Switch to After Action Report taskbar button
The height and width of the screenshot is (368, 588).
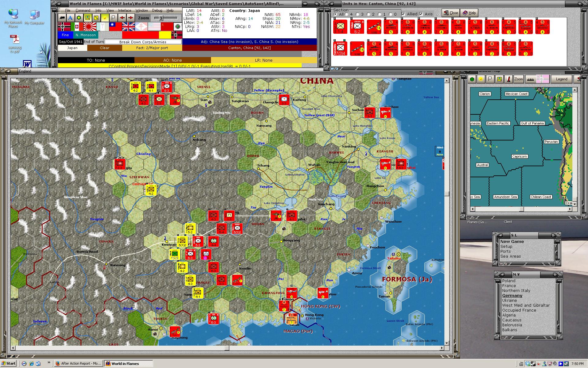coord(78,363)
